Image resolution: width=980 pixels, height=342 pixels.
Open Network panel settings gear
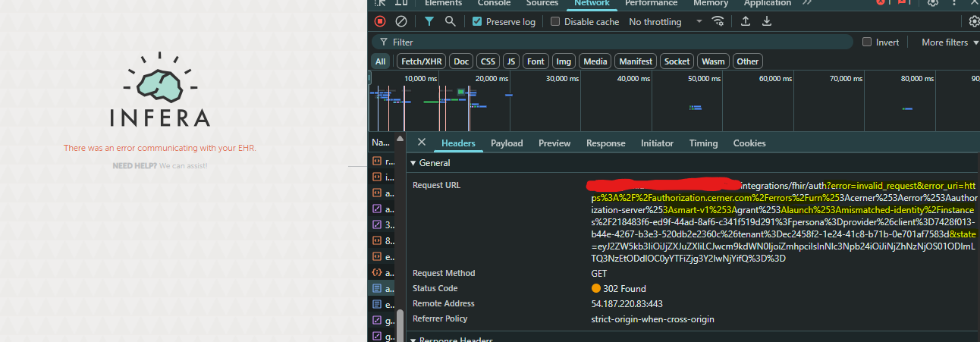tap(974, 21)
